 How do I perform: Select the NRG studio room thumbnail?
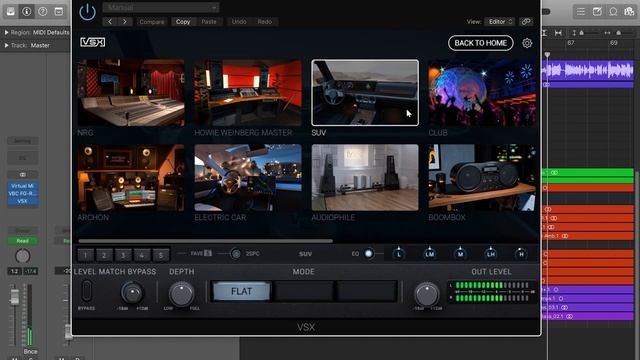[131, 93]
